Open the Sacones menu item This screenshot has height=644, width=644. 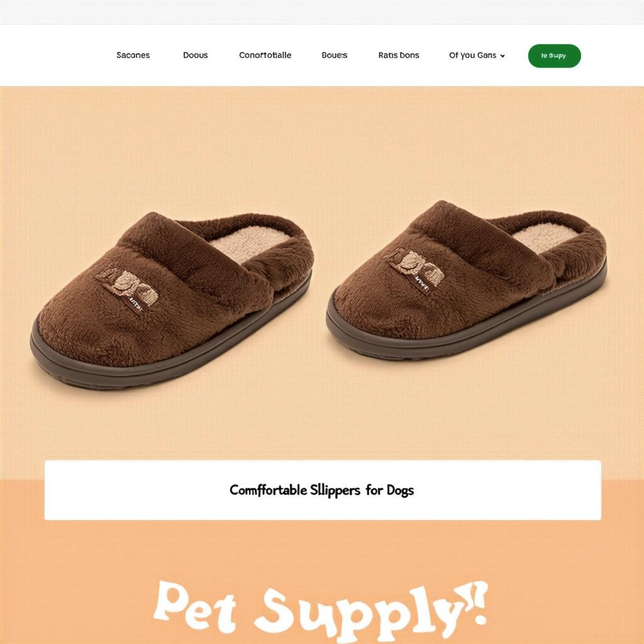tap(133, 55)
